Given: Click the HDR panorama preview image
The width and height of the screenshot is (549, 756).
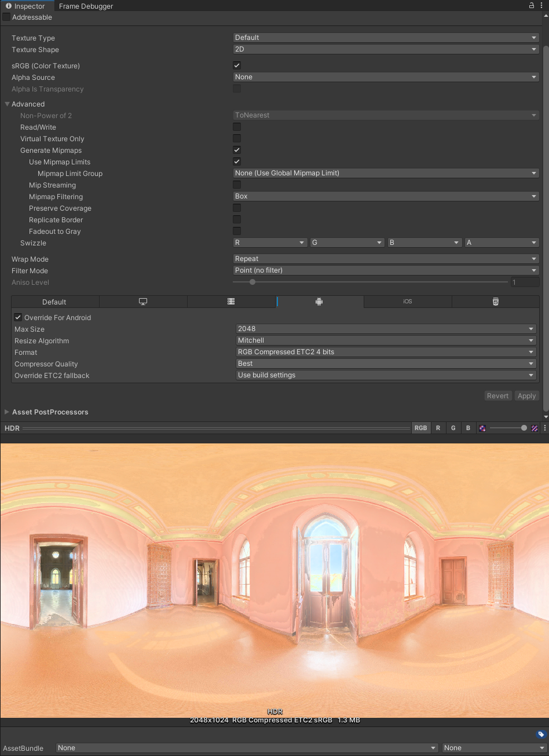Looking at the screenshot, I should point(274,579).
